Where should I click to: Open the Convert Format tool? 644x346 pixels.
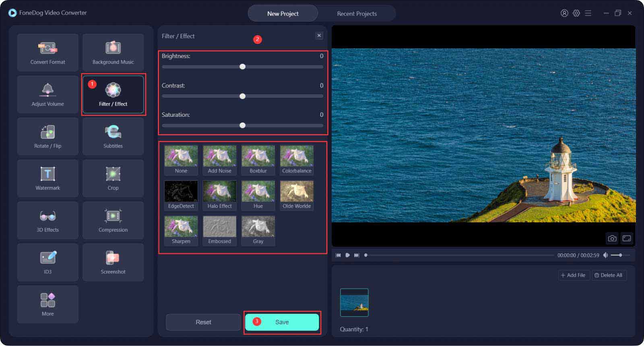pyautogui.click(x=47, y=53)
